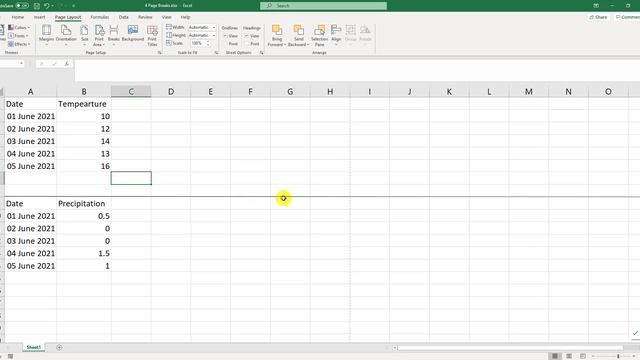This screenshot has height=360, width=640.
Task: Open the Home ribbon tab
Action: pos(18,17)
